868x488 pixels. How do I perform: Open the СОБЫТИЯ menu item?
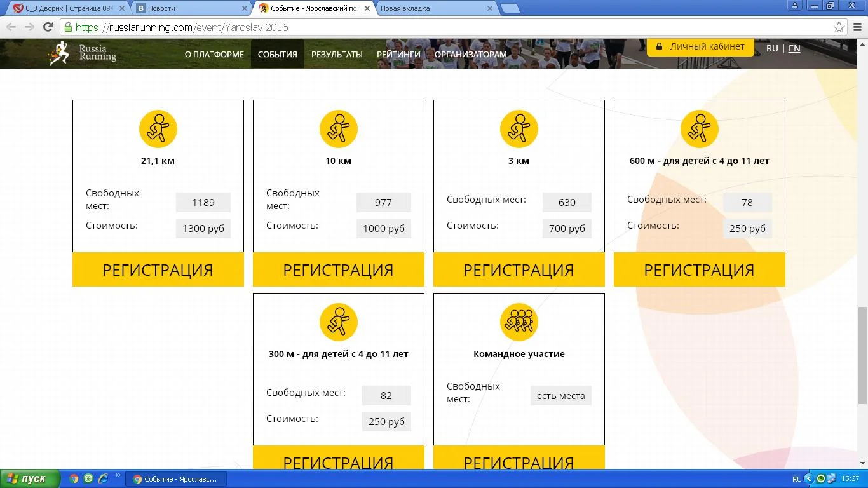(x=277, y=54)
